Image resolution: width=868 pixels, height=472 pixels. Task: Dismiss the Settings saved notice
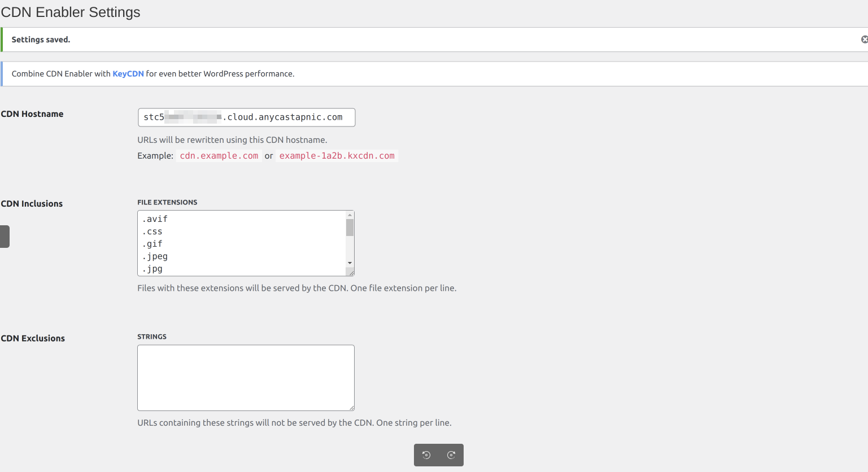tap(864, 40)
